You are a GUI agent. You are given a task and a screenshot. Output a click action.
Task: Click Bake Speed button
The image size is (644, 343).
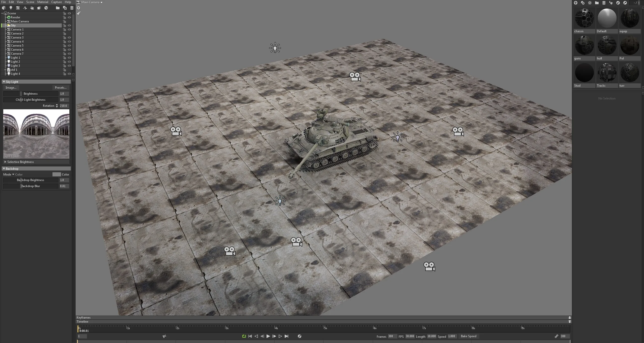(469, 336)
